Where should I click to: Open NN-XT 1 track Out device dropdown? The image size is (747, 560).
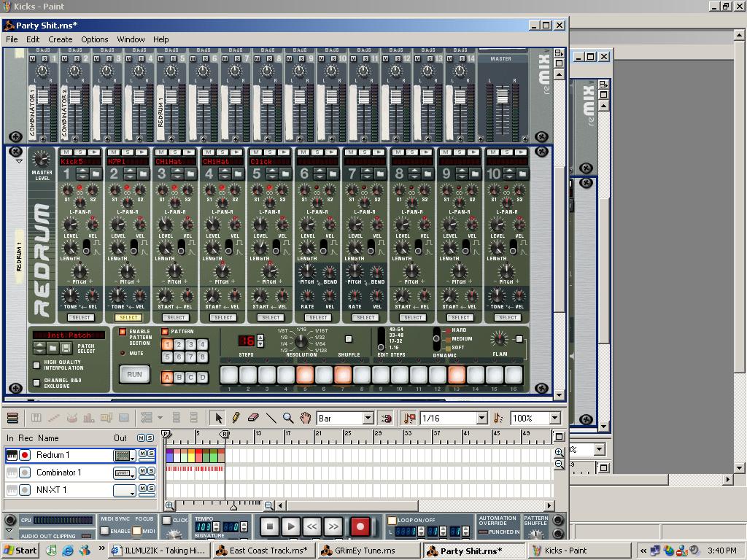pyautogui.click(x=125, y=490)
